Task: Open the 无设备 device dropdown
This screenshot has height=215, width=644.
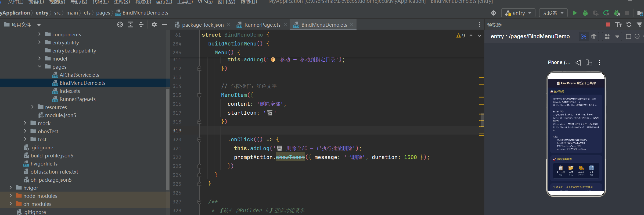Action: [x=553, y=13]
